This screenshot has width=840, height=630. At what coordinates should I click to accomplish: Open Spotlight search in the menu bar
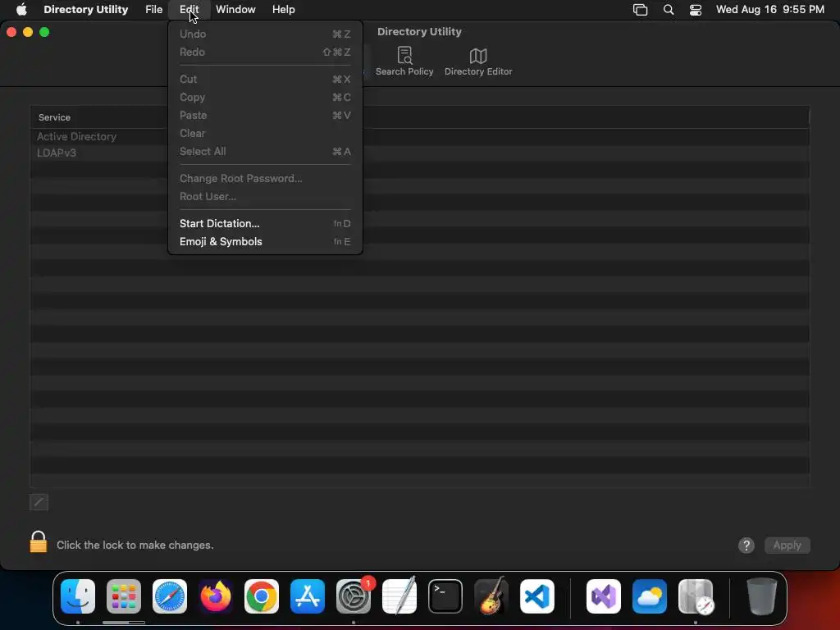coord(668,9)
